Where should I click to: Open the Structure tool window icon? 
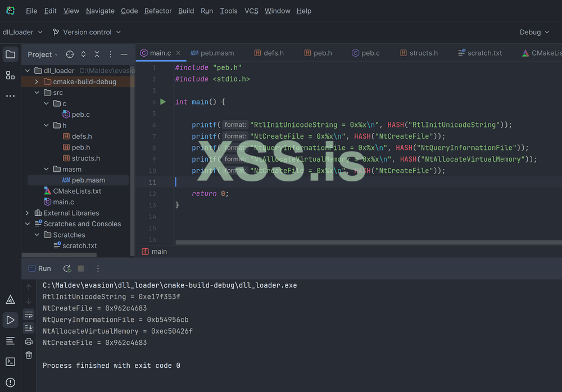click(x=10, y=75)
